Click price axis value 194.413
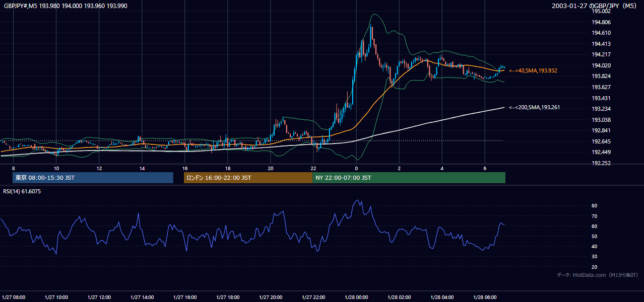The image size is (644, 302). [601, 44]
